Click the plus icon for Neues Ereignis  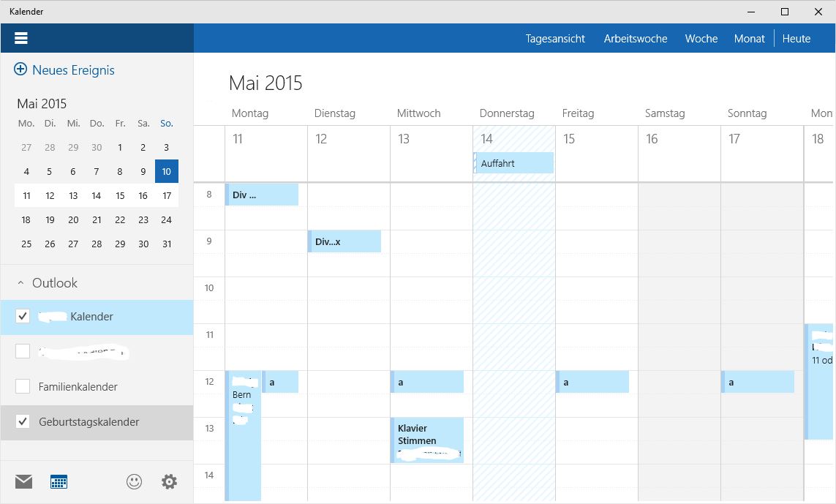[x=20, y=70]
